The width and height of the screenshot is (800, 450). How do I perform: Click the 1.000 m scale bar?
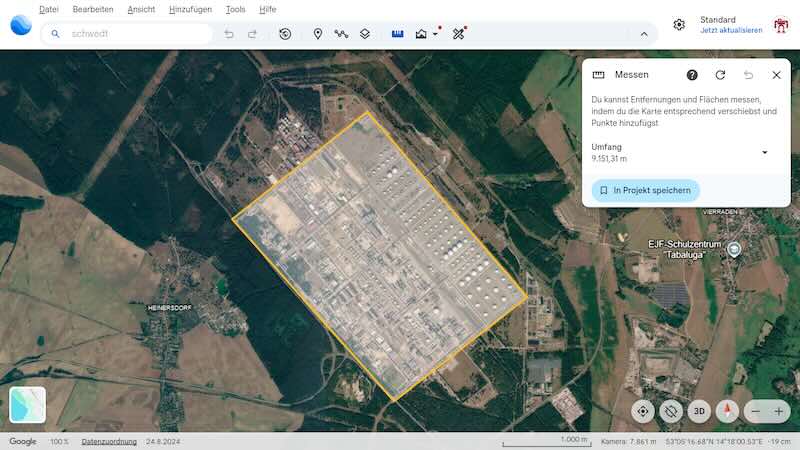pyautogui.click(x=547, y=441)
